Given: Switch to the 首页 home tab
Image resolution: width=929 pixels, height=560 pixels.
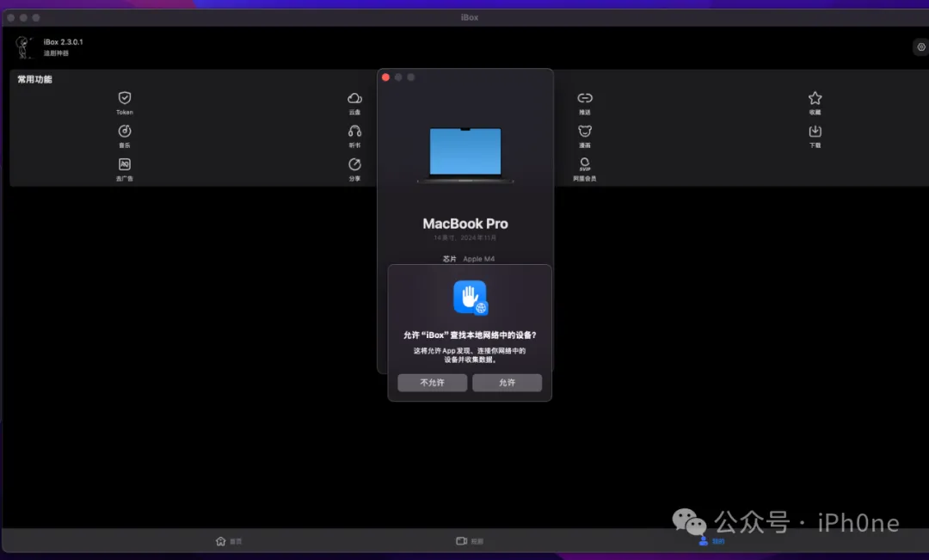Looking at the screenshot, I should [229, 541].
